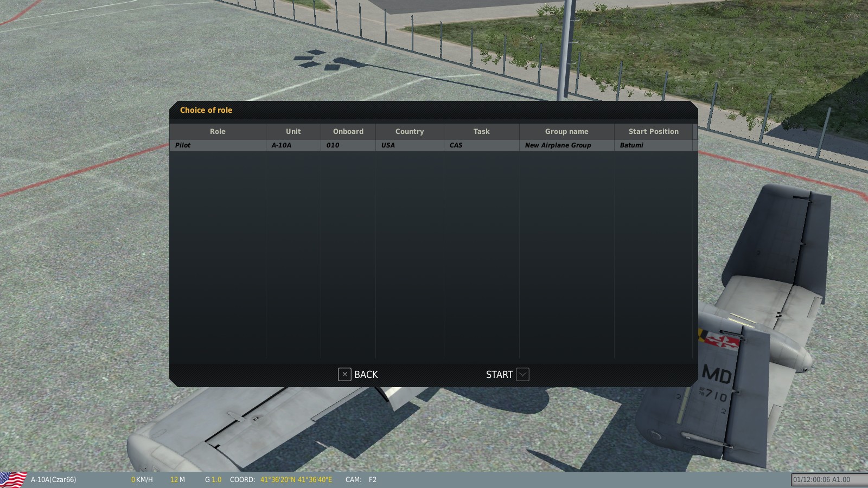The image size is (868, 488).
Task: Sort by Unit column header
Action: [293, 131]
